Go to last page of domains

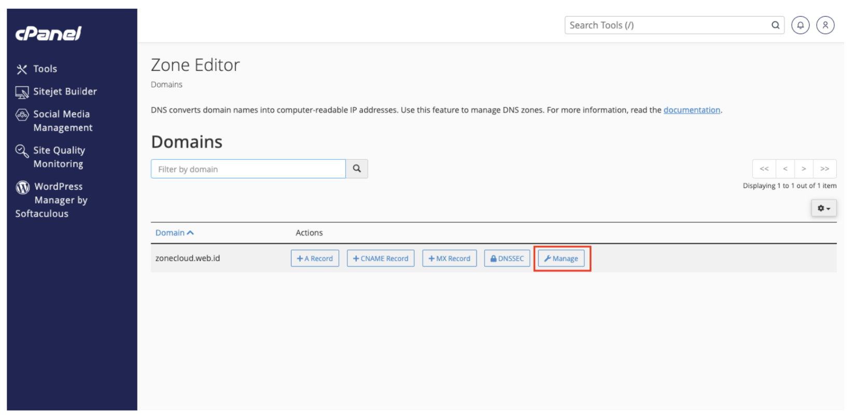tap(825, 169)
